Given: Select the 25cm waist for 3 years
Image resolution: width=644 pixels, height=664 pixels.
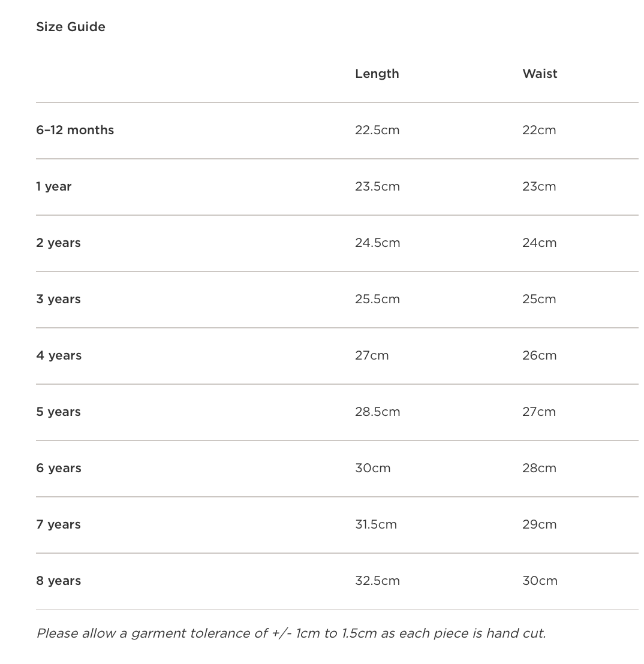Looking at the screenshot, I should 539,299.
